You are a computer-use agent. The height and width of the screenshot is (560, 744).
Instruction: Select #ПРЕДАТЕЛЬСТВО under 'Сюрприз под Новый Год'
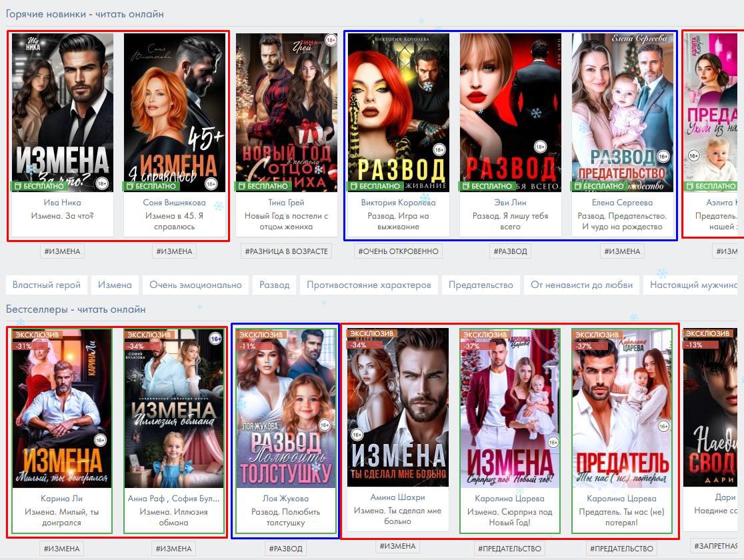pyautogui.click(x=509, y=549)
